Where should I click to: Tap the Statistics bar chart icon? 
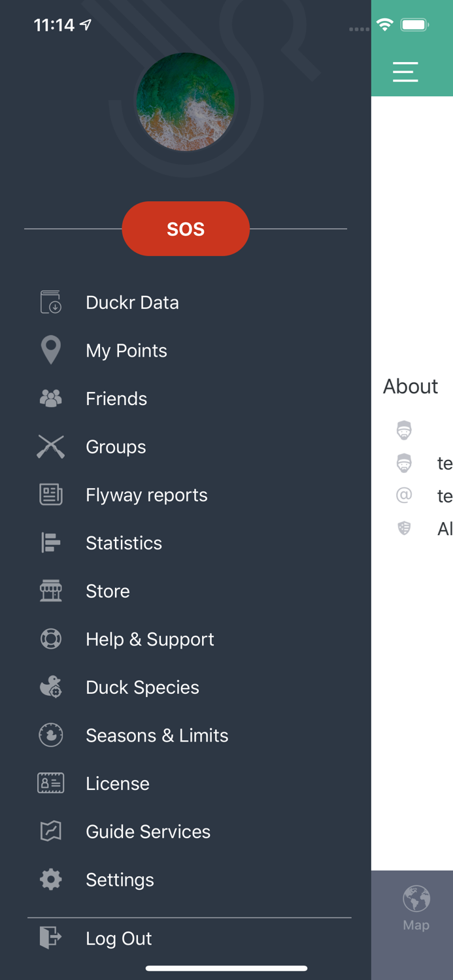(50, 542)
